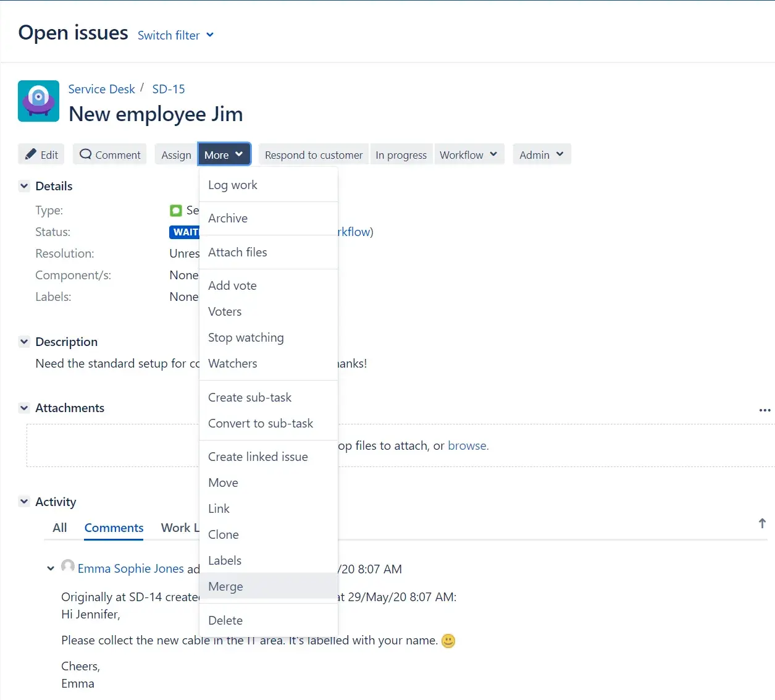Open the Workflow dropdown

468,154
